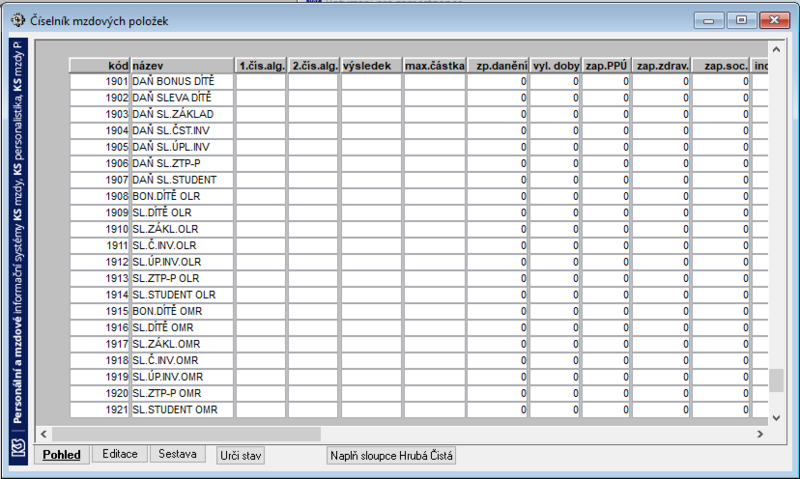Viewport: 800px width, 479px height.
Task: Click the vertical scrollbar down arrow
Action: coord(777,418)
